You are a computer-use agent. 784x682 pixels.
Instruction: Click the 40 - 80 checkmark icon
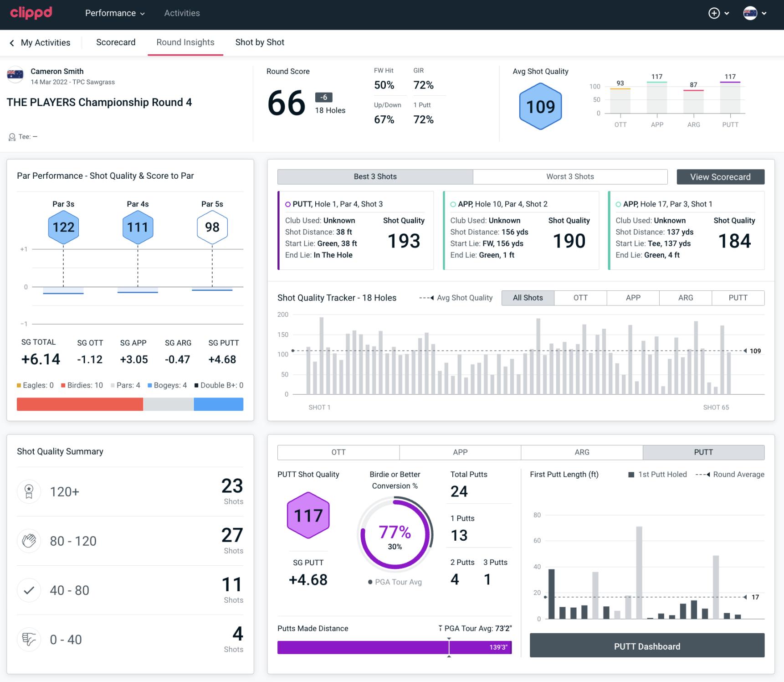tap(29, 590)
